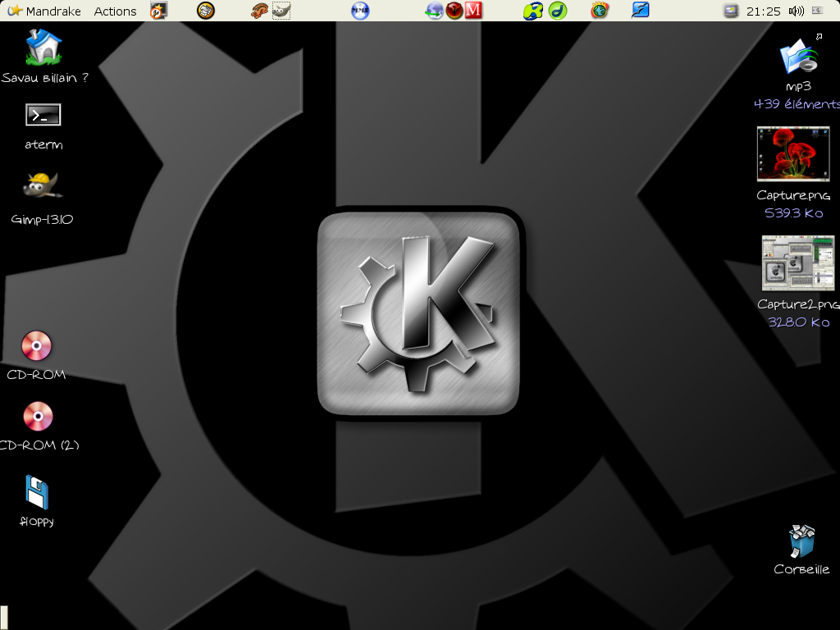Launch the crowned globe application icon
Viewport: 840px width, 630px height.
[600, 10]
